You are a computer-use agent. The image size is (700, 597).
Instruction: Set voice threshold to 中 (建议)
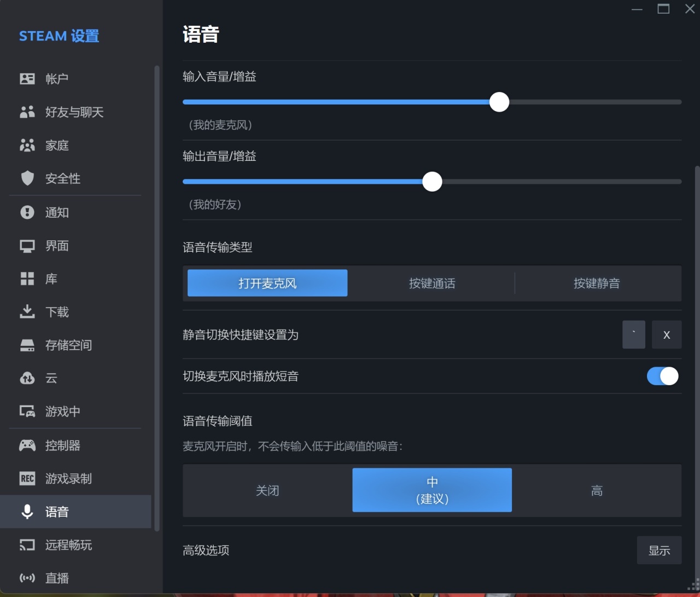coord(432,490)
